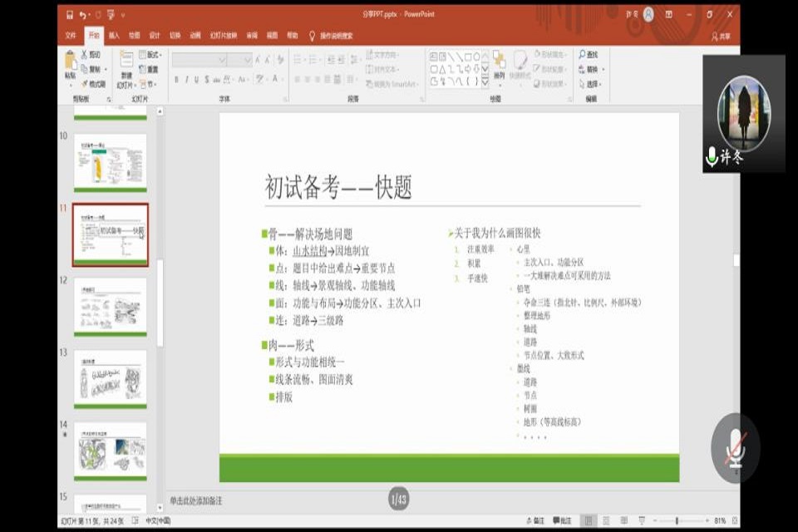Switch to the Animations (动画) tab
Image resolution: width=798 pixels, height=532 pixels.
pos(195,36)
